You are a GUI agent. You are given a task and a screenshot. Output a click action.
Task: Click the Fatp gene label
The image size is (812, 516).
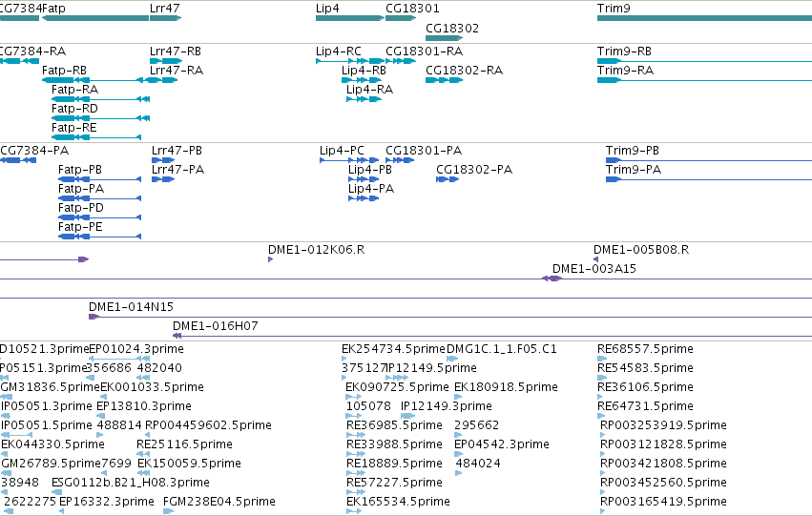click(53, 9)
